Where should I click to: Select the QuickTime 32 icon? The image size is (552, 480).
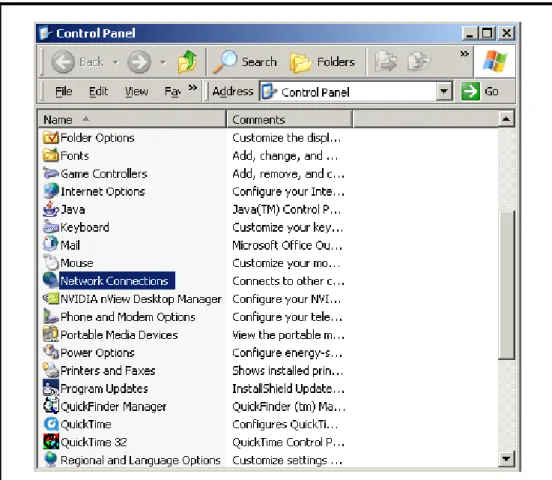pyautogui.click(x=51, y=442)
